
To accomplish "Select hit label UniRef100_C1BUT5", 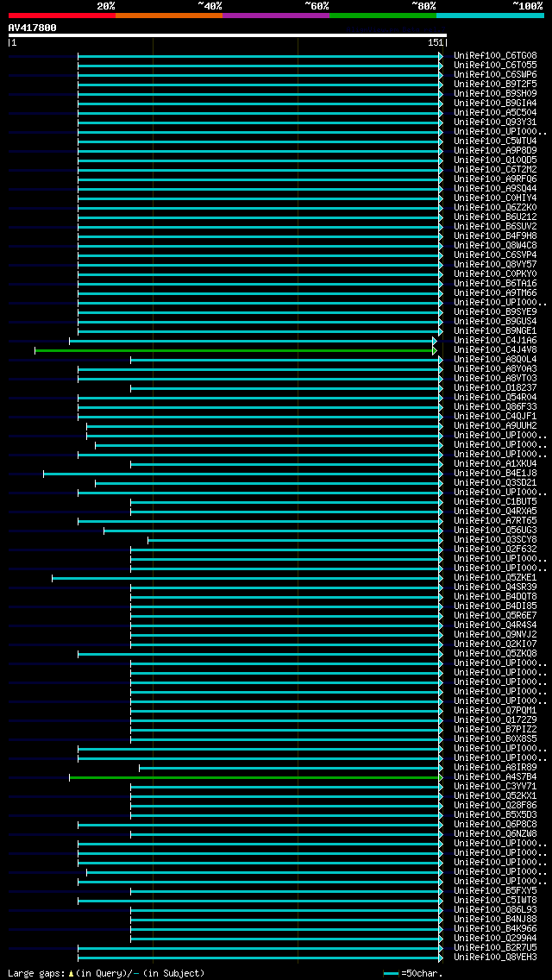I will [x=495, y=502].
